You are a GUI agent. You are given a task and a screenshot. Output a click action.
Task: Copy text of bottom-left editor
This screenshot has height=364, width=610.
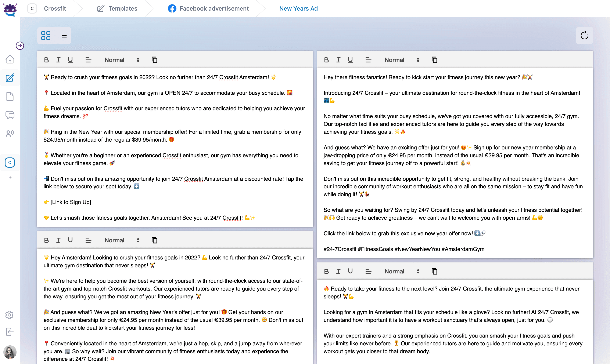154,240
